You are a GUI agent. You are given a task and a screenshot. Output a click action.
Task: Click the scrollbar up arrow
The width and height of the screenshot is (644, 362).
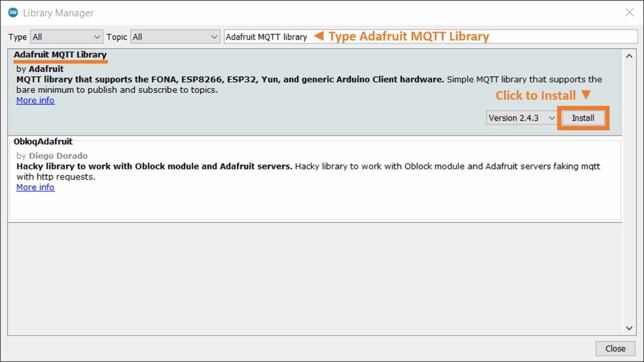click(x=630, y=55)
